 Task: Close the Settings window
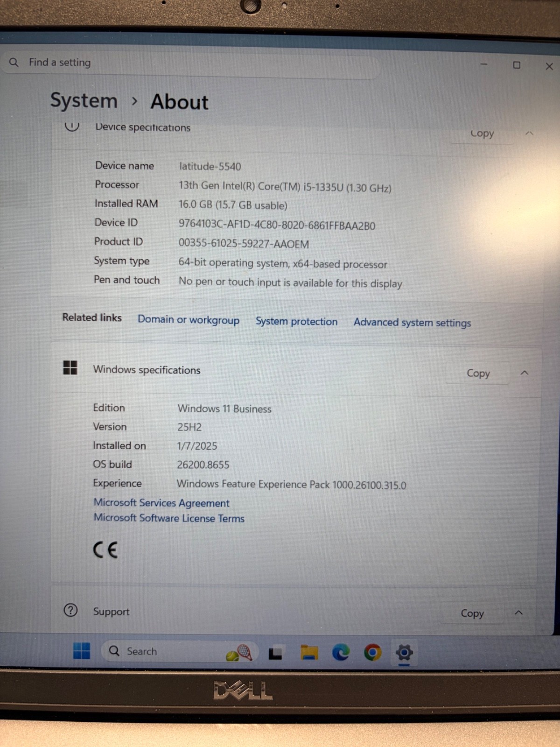pos(549,66)
